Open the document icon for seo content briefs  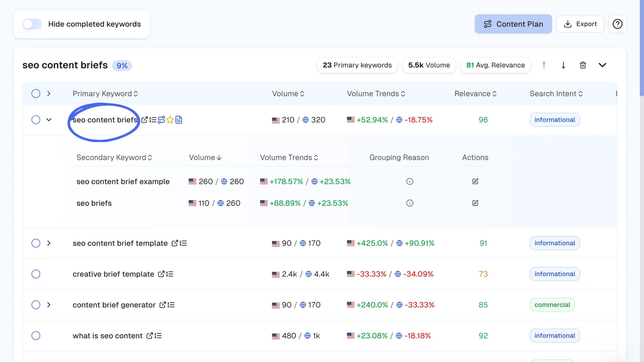click(178, 120)
